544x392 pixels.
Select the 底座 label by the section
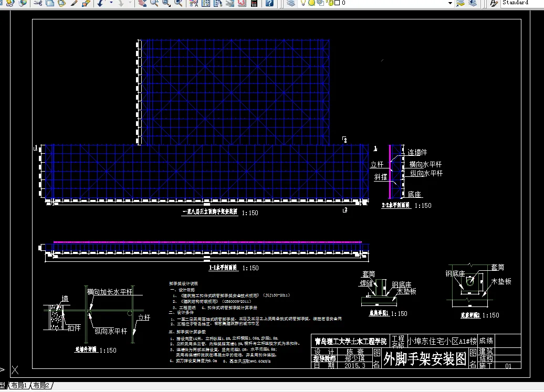point(414,194)
